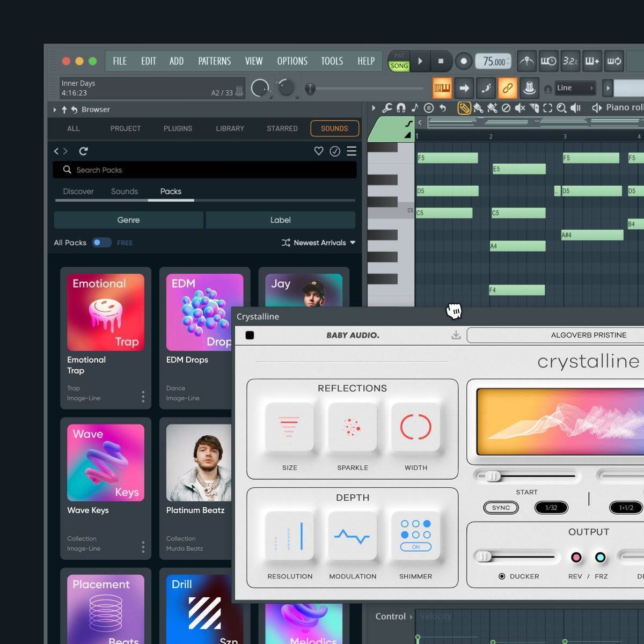Open the FILE menu
Viewport: 644px width, 644px height.
click(120, 61)
